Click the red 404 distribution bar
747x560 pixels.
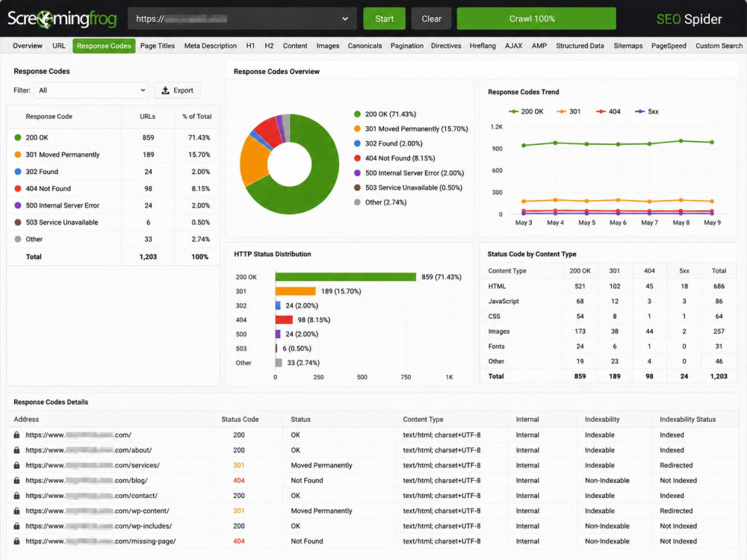(284, 320)
